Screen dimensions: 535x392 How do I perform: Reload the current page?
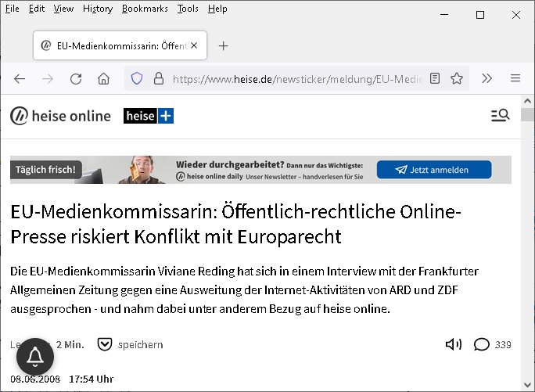click(76, 78)
